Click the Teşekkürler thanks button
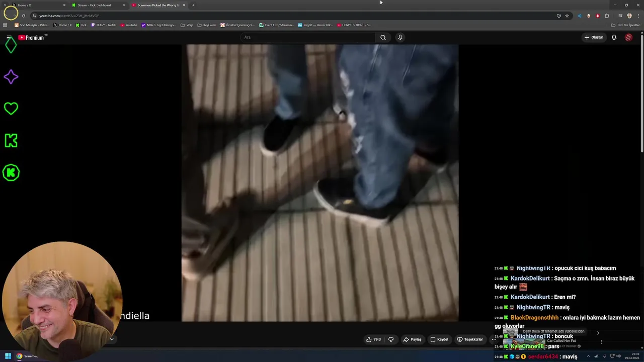The width and height of the screenshot is (644, 362). point(469,339)
